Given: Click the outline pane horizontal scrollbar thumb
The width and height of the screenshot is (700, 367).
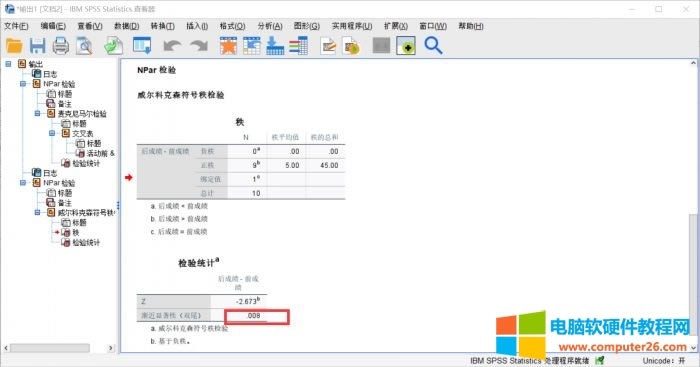Looking at the screenshot, I should tap(50, 348).
